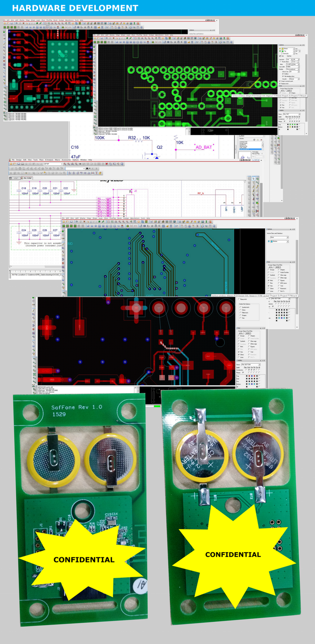Open File menu in schematic window
The width and height of the screenshot is (315, 644).
click(13, 159)
